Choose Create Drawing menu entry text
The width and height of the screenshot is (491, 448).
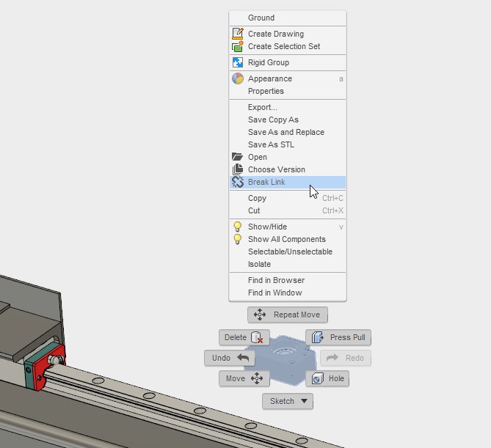tap(276, 34)
